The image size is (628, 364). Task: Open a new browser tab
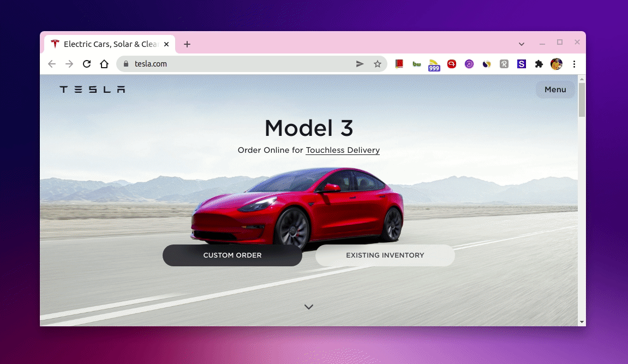point(187,44)
